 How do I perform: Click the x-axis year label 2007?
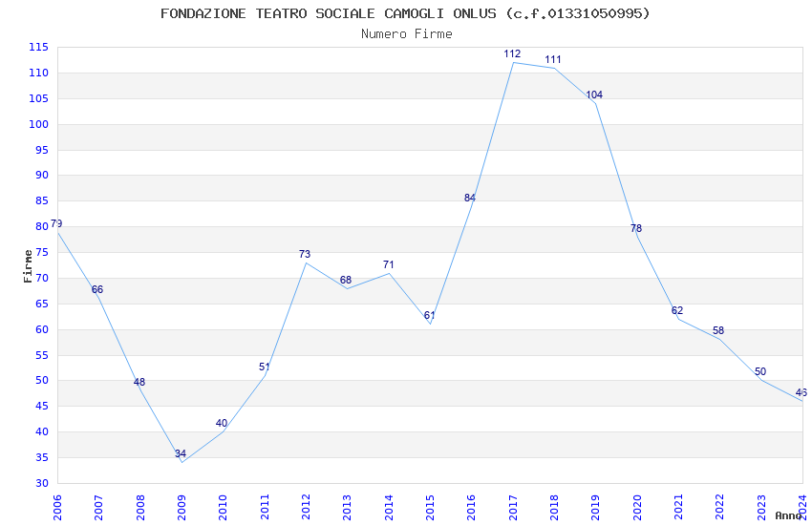[x=98, y=507]
